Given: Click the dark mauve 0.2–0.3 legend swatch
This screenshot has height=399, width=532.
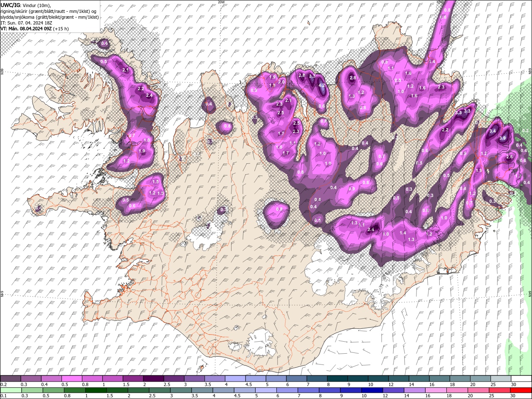Looking at the screenshot, I should click(11, 379).
